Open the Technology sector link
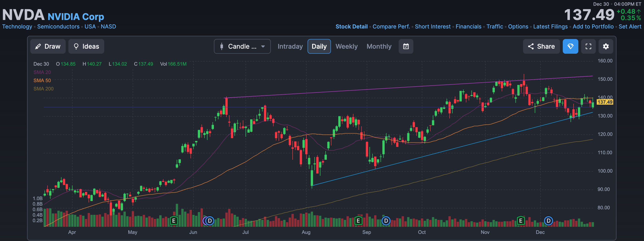 click(x=17, y=26)
